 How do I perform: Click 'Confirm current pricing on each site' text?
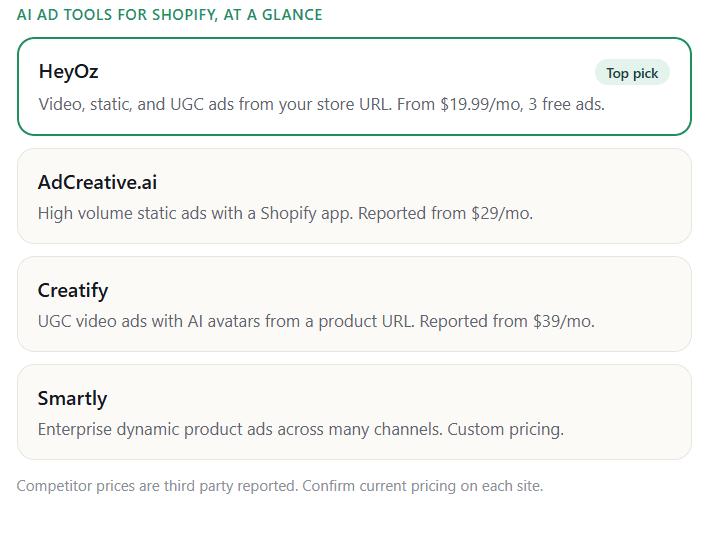422,486
